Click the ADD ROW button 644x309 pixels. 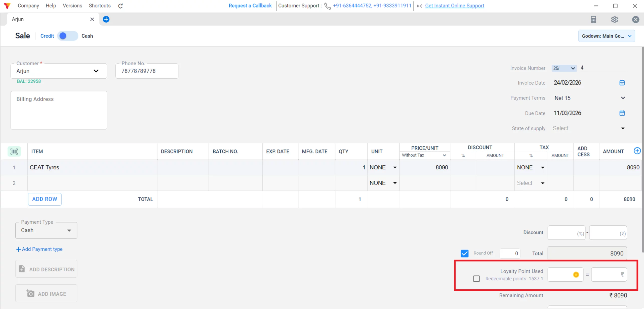tap(45, 199)
